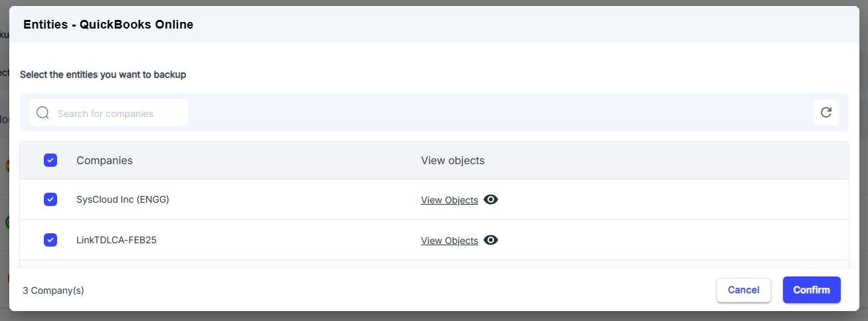Click the Entities - QuickBooks Online title
Image resolution: width=868 pixels, height=321 pixels.
[108, 25]
